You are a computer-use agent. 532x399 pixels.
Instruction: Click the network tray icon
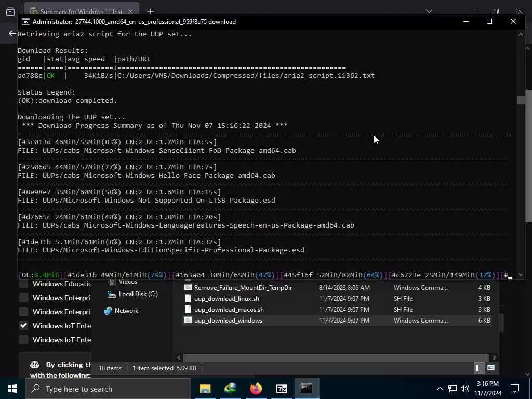(x=453, y=389)
